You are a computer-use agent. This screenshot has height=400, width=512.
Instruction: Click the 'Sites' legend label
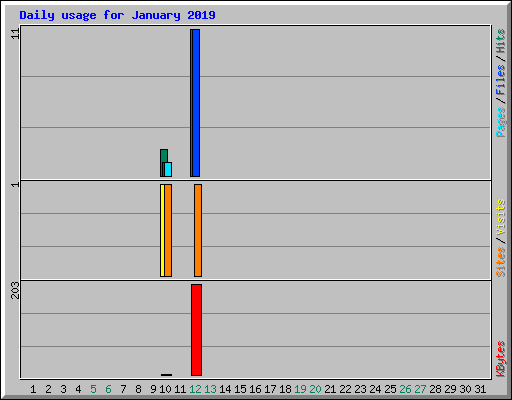501,262
